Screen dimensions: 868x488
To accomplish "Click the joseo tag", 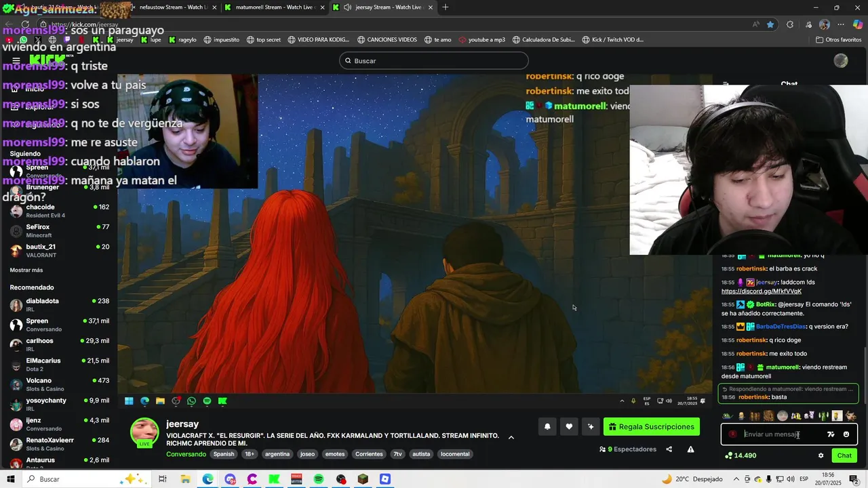I will click(x=307, y=454).
